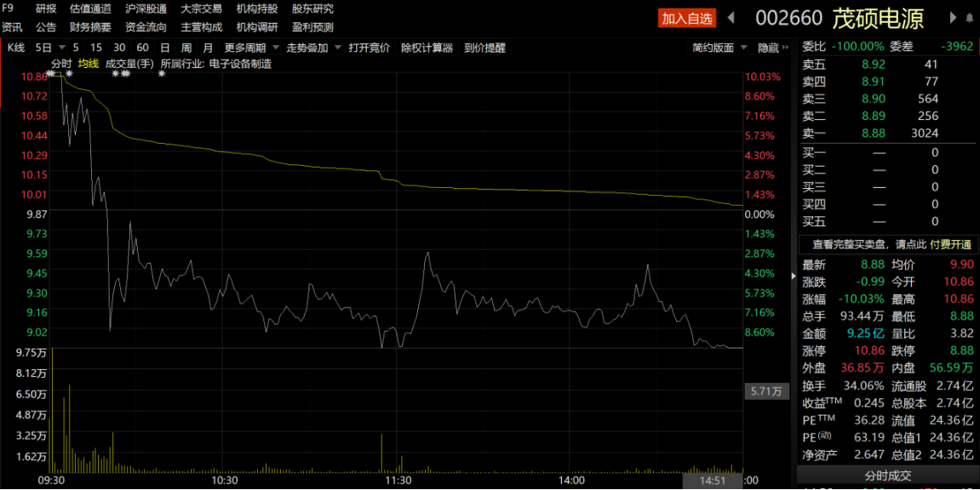980x490 pixels.
Task: Open the 分时成交 panel header
Action: point(888,476)
